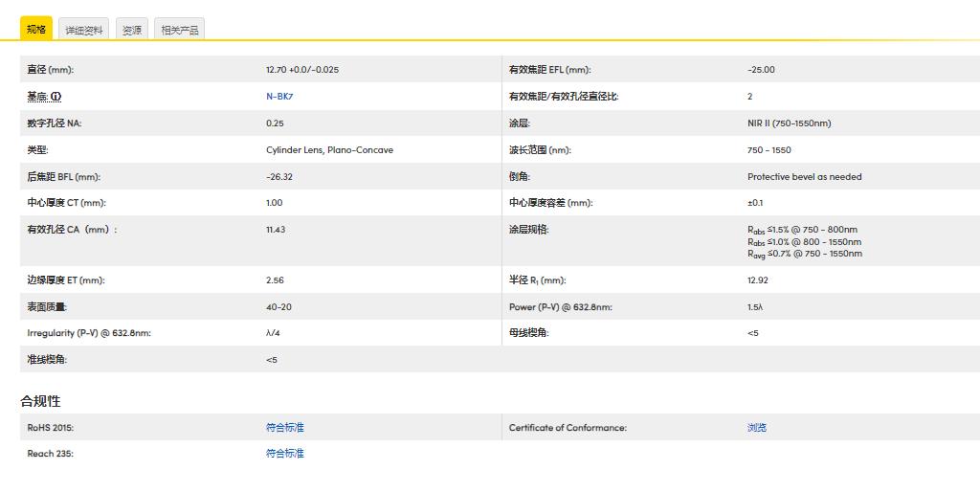Click the 有效孔径 CA (mm) label
This screenshot has width=980, height=492.
pos(72,230)
